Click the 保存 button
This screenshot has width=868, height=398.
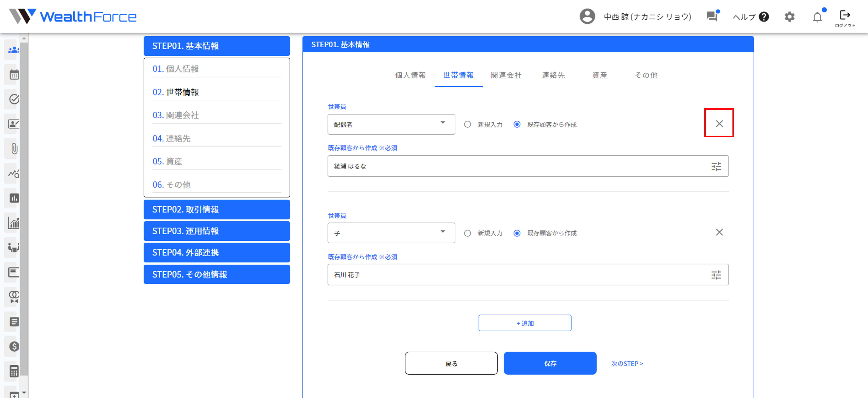coord(550,363)
